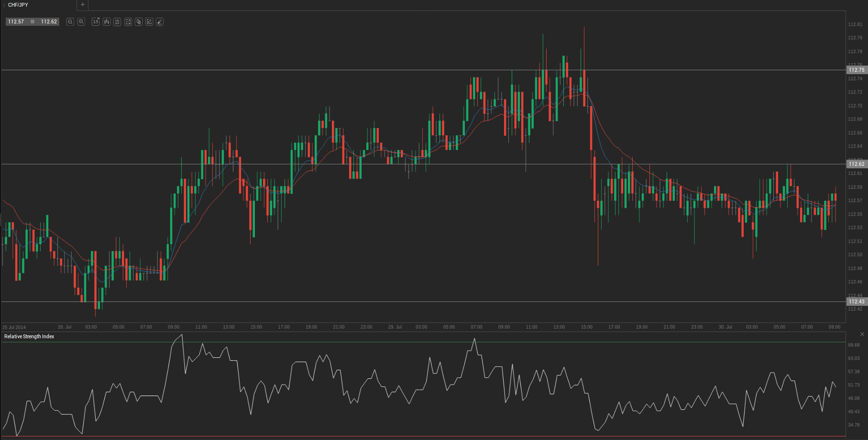
Task: Click the add indicator chart icon
Action: [x=128, y=22]
